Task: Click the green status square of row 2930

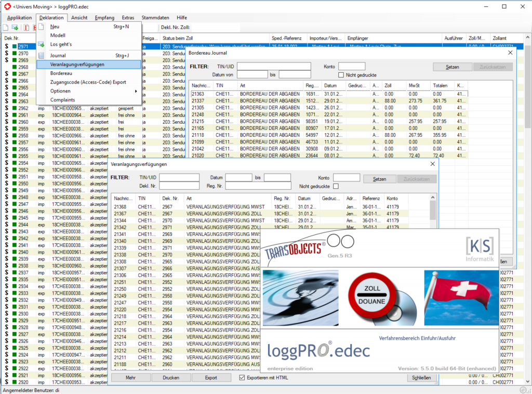Action: coord(15,313)
